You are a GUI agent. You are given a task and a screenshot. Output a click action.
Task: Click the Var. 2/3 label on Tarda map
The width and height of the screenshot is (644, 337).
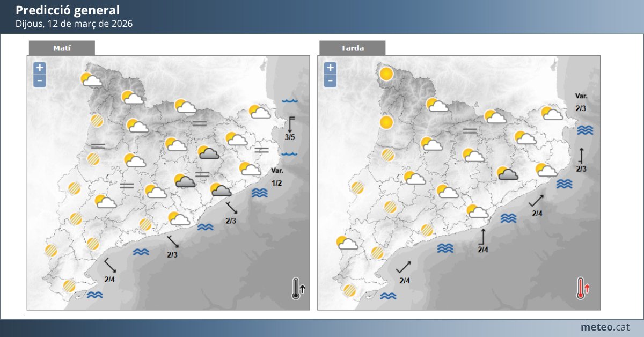(581, 103)
